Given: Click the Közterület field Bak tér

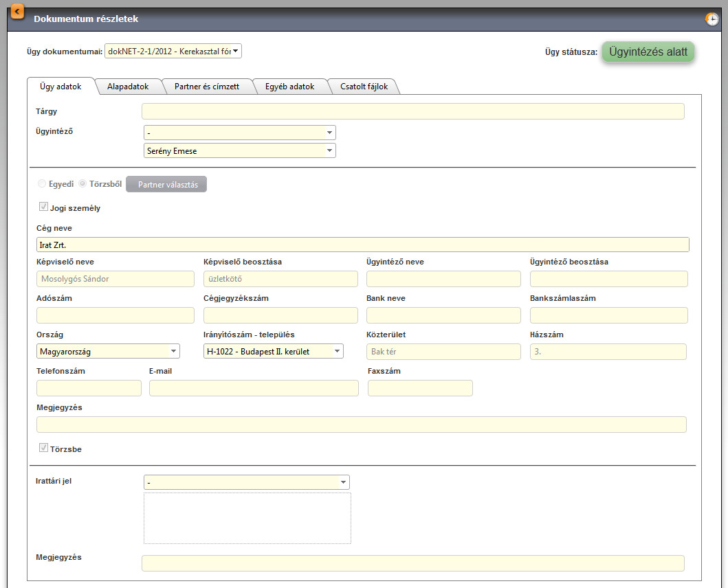Looking at the screenshot, I should [x=443, y=352].
